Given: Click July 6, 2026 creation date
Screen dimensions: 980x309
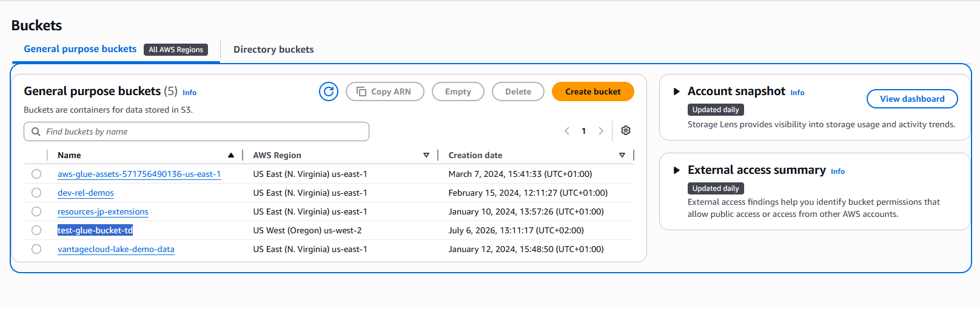Looking at the screenshot, I should [516, 230].
